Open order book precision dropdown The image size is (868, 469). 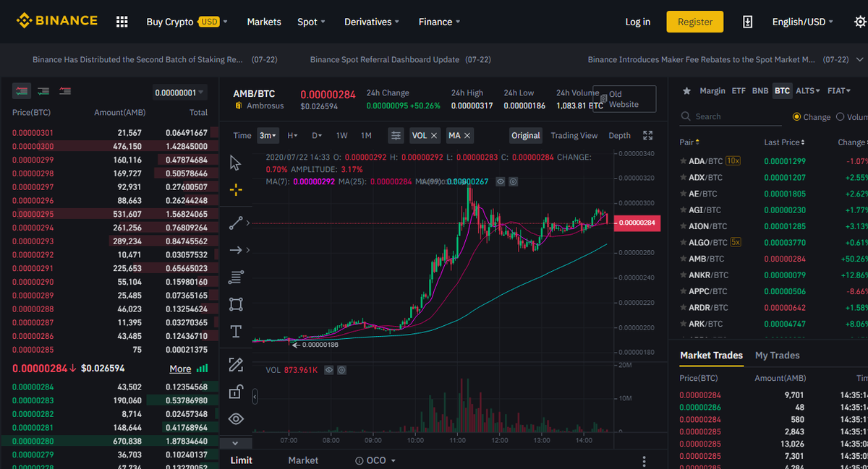click(x=179, y=92)
